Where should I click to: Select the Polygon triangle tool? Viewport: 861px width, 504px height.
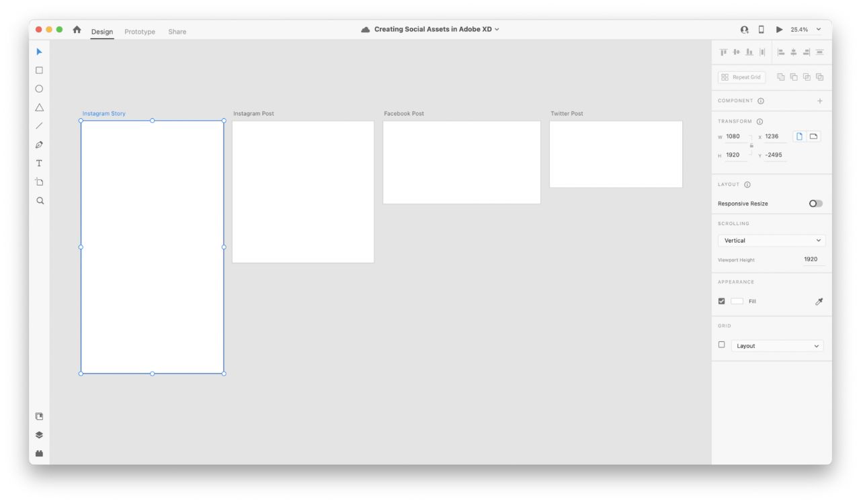39,108
